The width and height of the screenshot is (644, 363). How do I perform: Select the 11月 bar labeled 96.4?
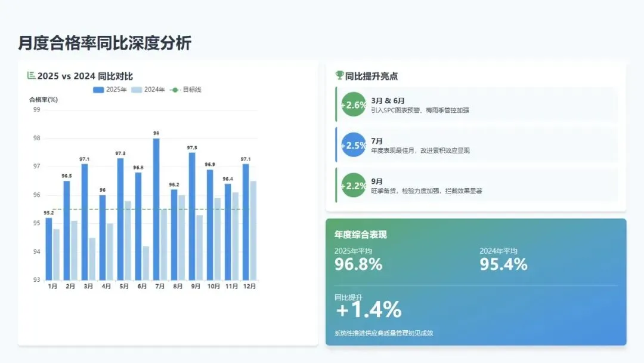point(228,232)
